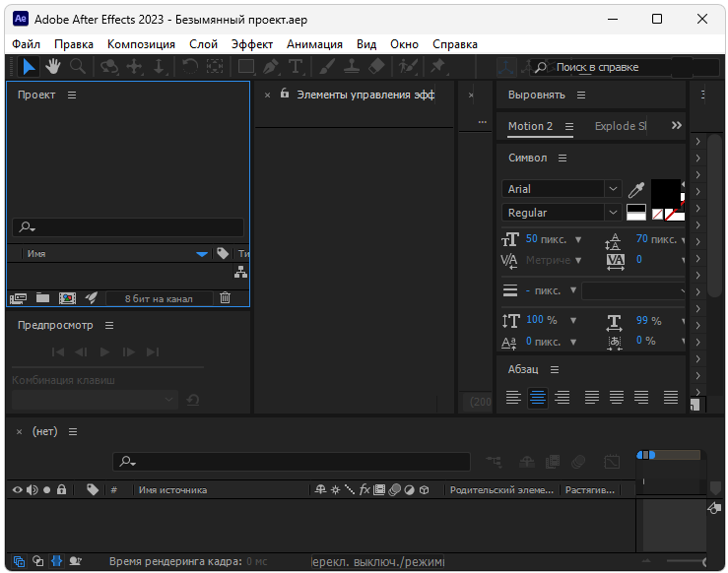Click the black fill color swatch
Image resolution: width=728 pixels, height=573 pixels.
point(666,193)
